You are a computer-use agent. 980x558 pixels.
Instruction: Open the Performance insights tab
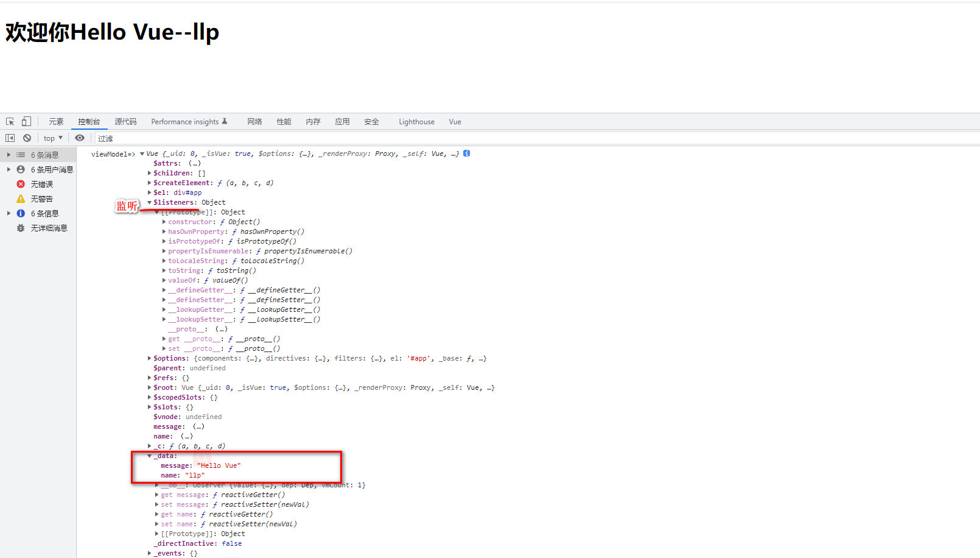[189, 122]
